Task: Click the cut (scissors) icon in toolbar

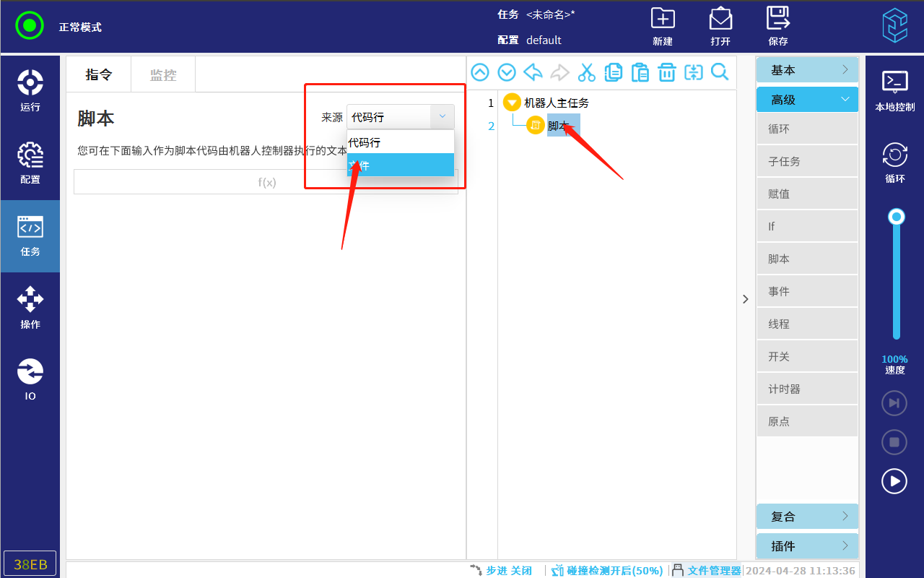Action: point(586,72)
